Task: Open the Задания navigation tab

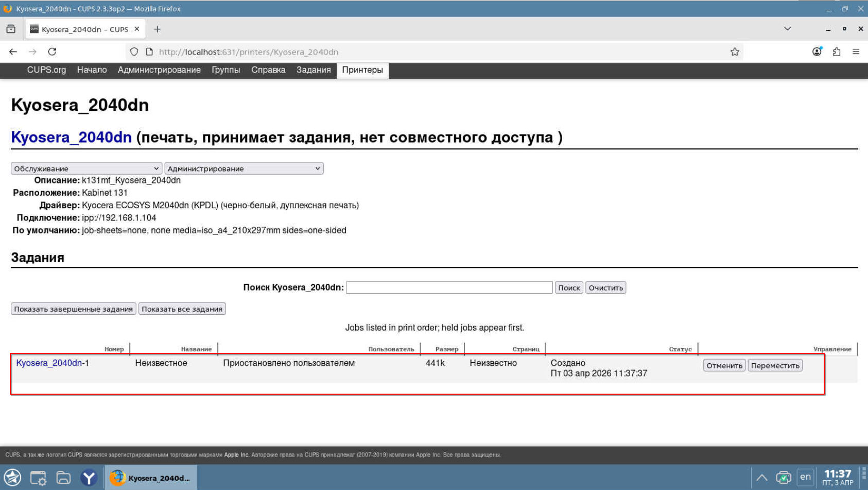Action: [x=313, y=70]
